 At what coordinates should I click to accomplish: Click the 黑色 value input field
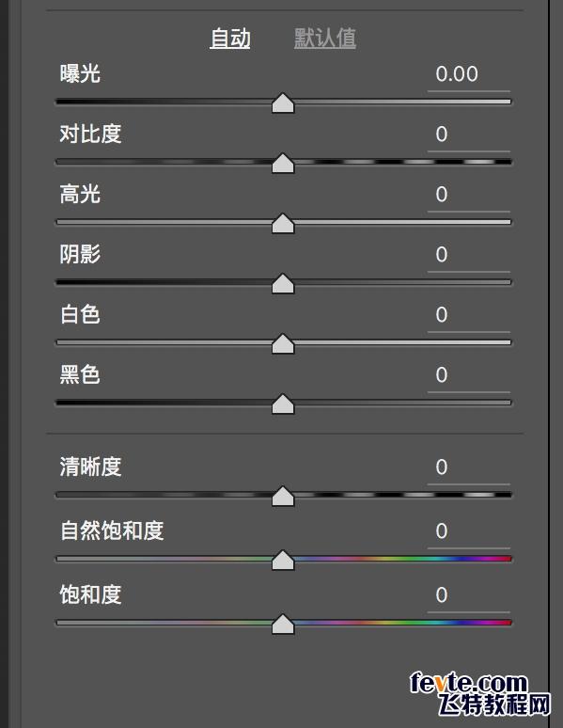pyautogui.click(x=469, y=375)
